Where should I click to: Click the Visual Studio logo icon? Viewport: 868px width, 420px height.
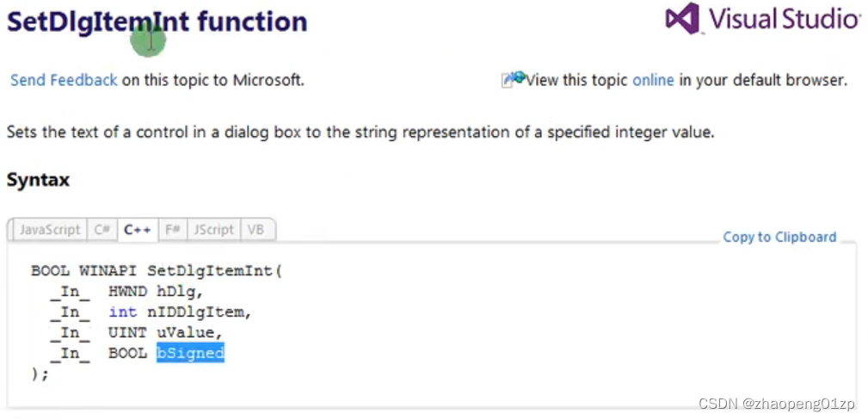pos(681,19)
